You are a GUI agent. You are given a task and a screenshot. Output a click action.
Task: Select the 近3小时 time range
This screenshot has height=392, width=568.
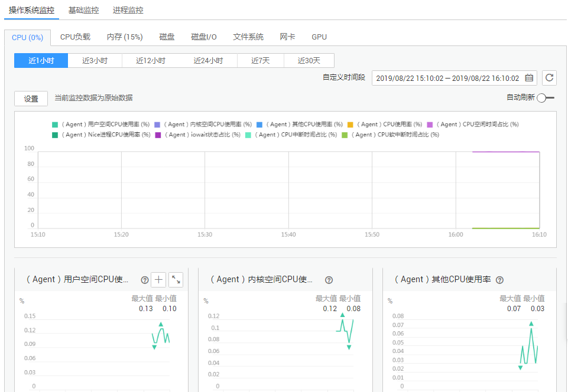pos(95,60)
